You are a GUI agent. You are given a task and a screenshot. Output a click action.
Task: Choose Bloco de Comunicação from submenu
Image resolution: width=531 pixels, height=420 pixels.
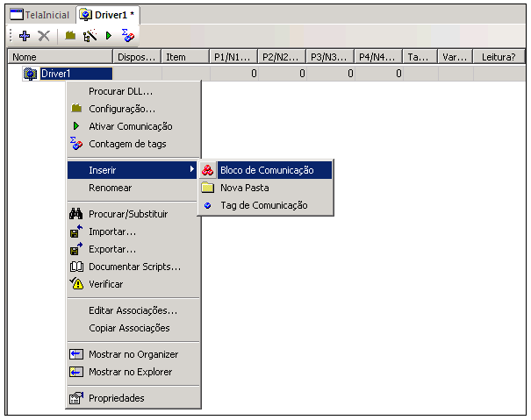(266, 170)
